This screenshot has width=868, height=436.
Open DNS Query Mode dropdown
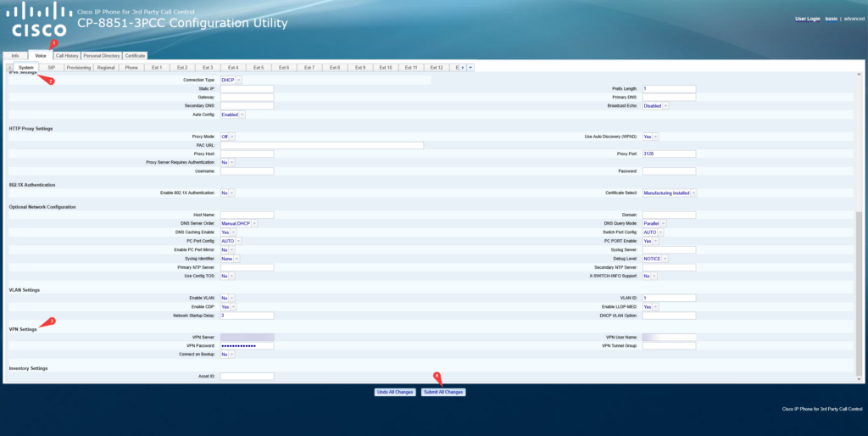(x=654, y=224)
